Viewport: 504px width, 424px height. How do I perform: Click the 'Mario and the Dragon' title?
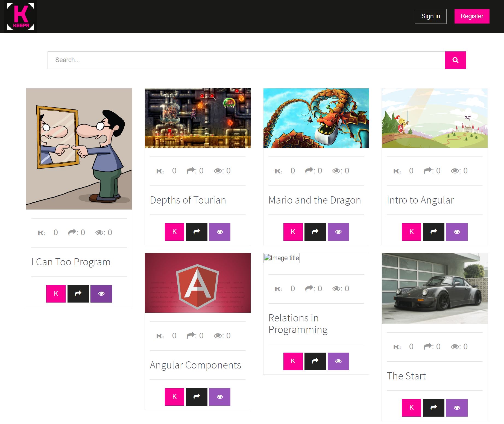point(315,200)
